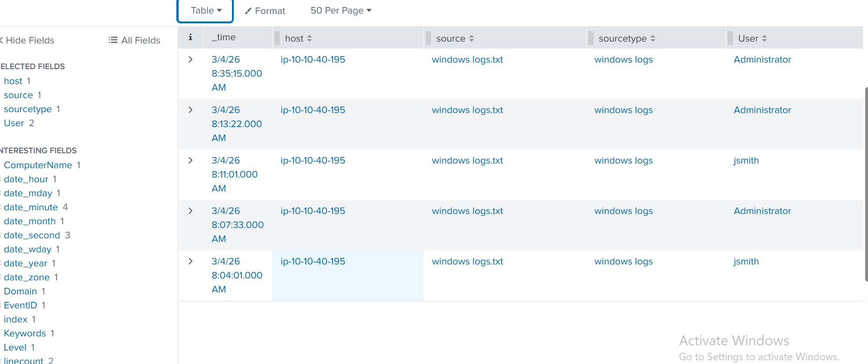Click the Format pencil icon
The height and width of the screenshot is (364, 868).
pos(248,11)
